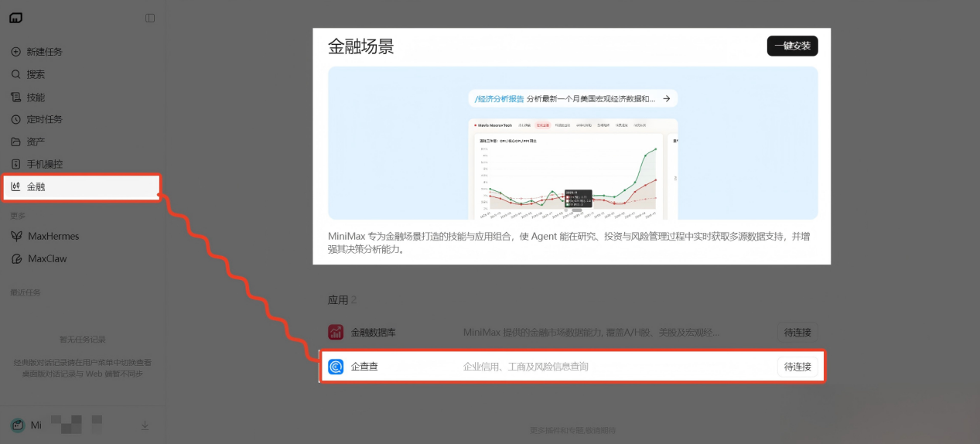Go to 定时任务 in the sidebar
980x444 pixels.
point(36,119)
